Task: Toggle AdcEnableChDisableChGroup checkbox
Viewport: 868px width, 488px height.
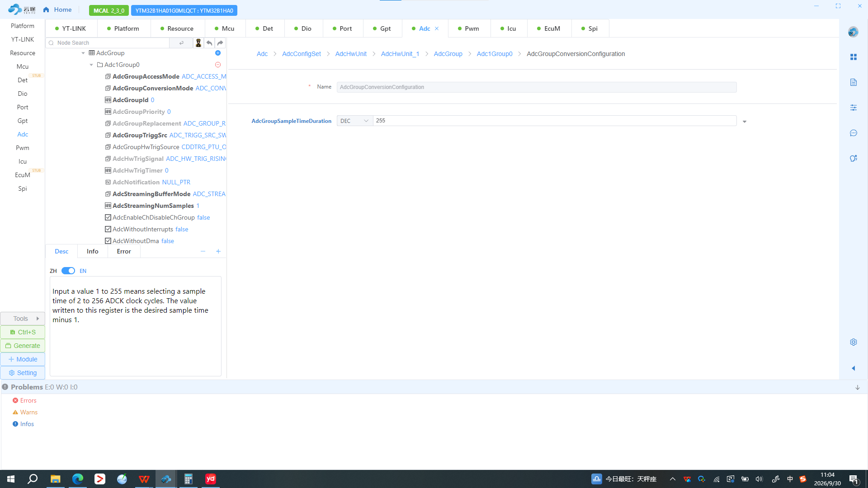Action: point(108,217)
